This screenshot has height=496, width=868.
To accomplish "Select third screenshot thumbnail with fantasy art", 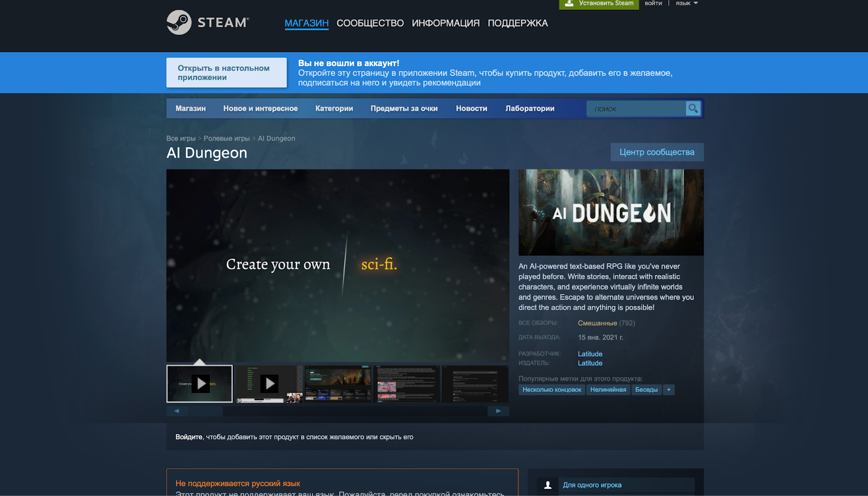I will click(x=338, y=384).
